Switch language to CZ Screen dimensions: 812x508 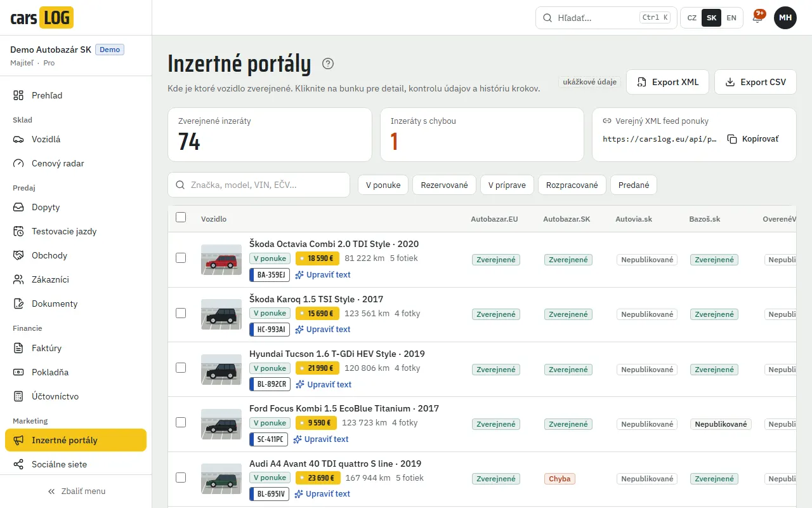pos(691,18)
